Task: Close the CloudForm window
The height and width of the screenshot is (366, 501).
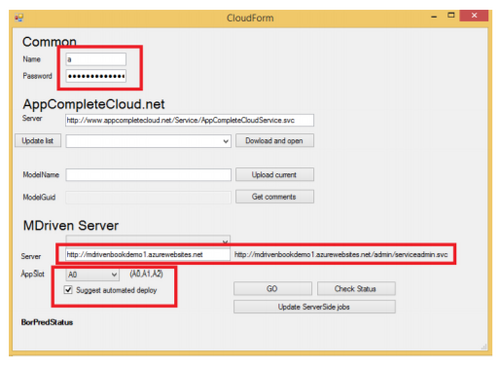Action: [x=474, y=15]
